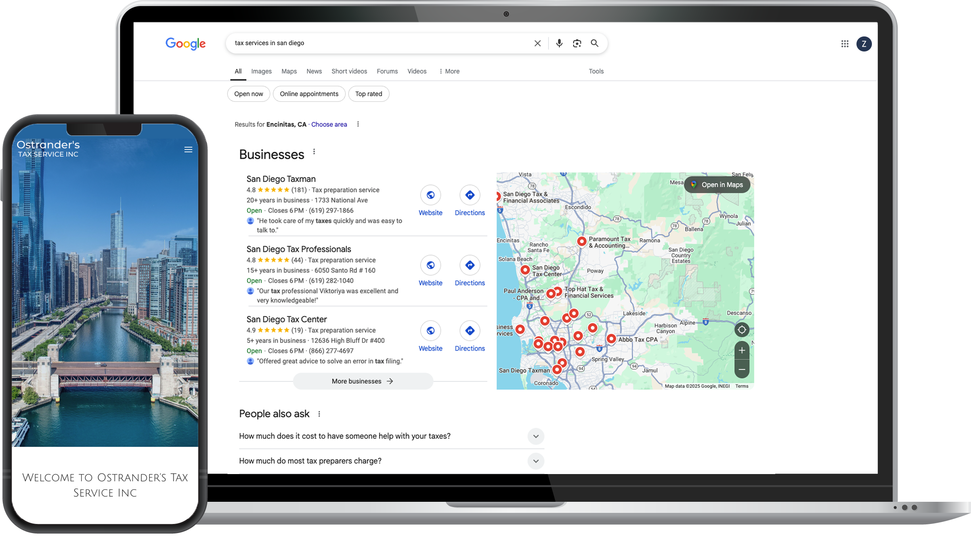Open Choose area to change location
971x560 pixels.
(329, 124)
